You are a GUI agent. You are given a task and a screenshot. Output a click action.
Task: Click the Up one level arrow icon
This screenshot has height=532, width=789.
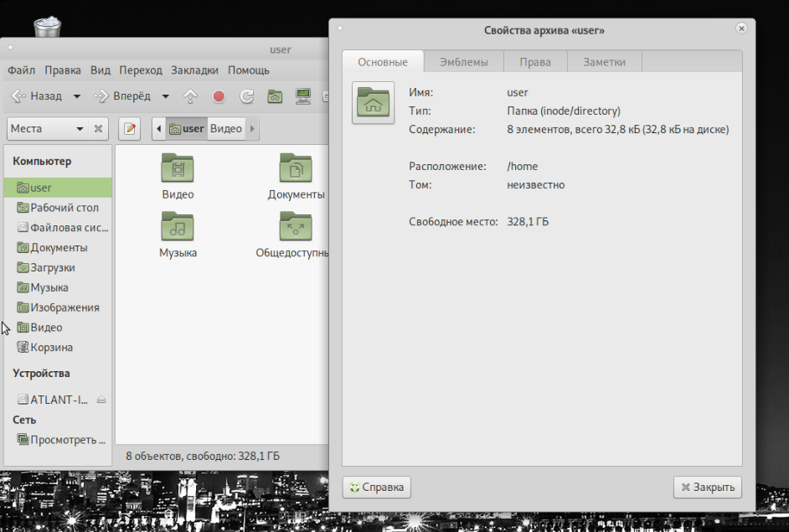coord(190,96)
